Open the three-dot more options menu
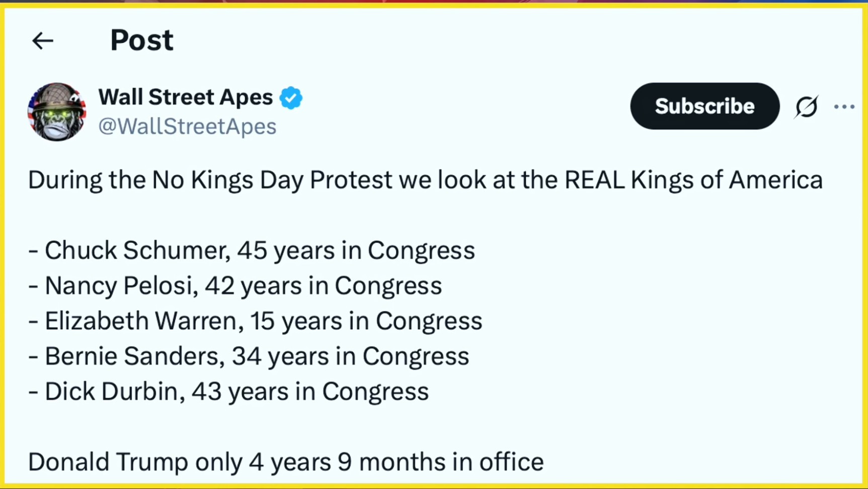Screen dimensions: 868x489 coord(844,107)
